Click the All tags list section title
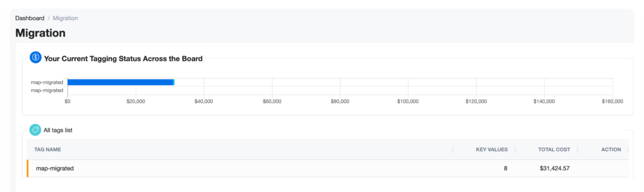 coord(58,130)
